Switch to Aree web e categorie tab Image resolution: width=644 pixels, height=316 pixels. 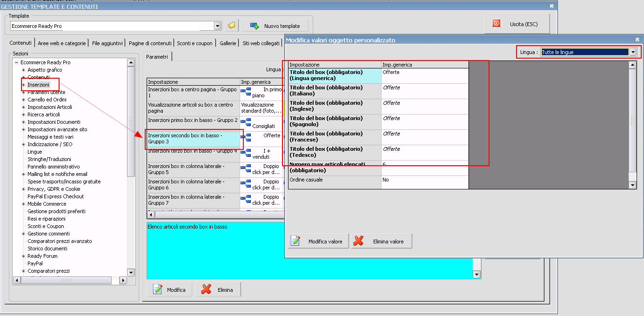tap(62, 43)
